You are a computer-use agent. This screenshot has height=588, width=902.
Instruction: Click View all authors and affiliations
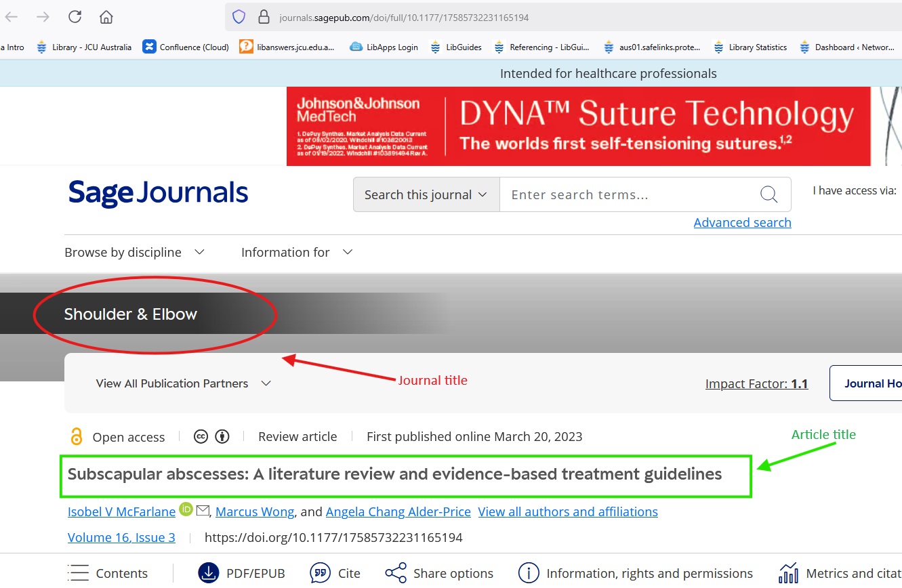coord(568,511)
